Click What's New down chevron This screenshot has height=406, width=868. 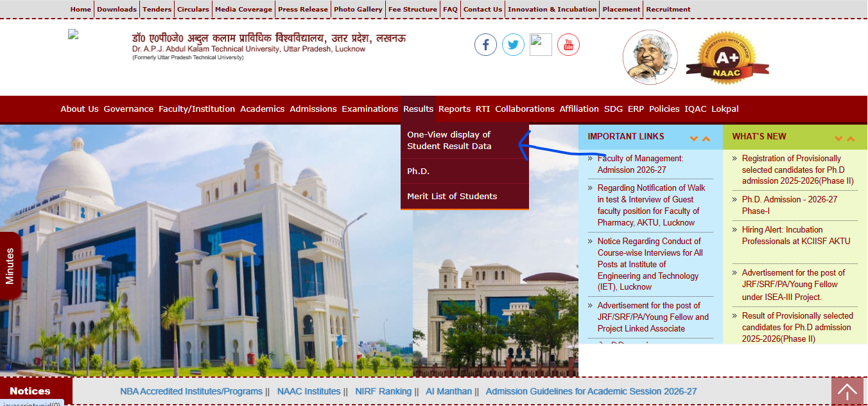click(x=838, y=139)
